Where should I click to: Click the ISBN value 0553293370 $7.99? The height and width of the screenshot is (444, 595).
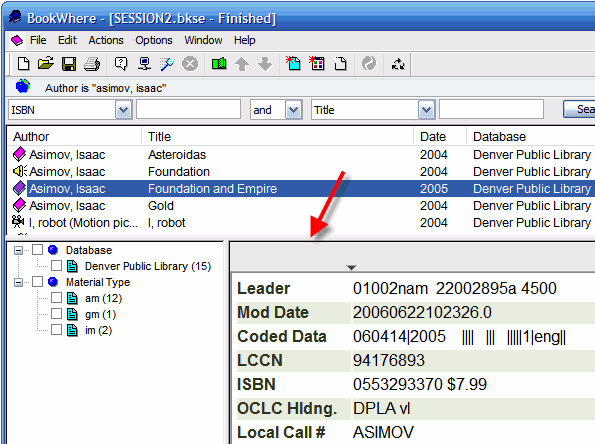(x=420, y=384)
